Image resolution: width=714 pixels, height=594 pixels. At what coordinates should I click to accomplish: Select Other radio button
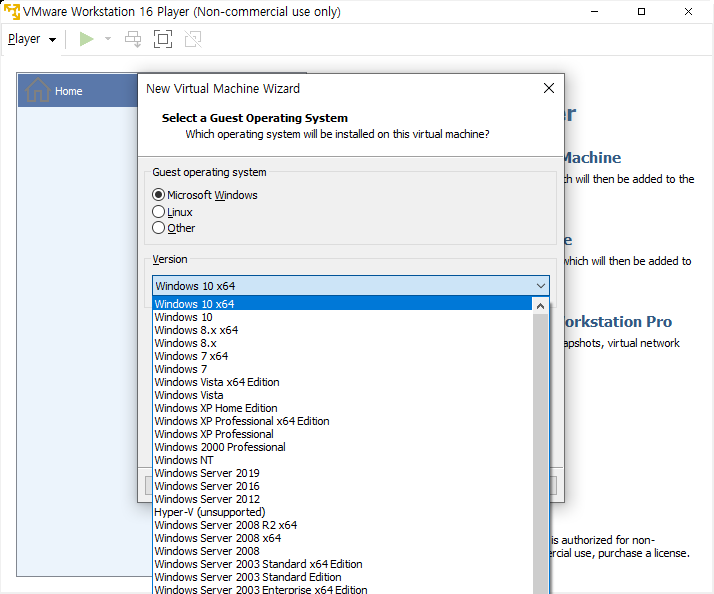pos(158,228)
